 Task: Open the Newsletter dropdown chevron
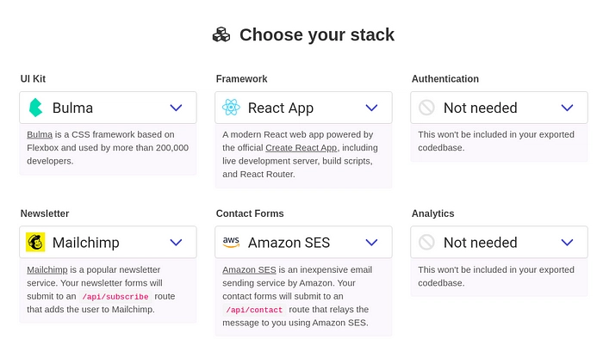[176, 243]
